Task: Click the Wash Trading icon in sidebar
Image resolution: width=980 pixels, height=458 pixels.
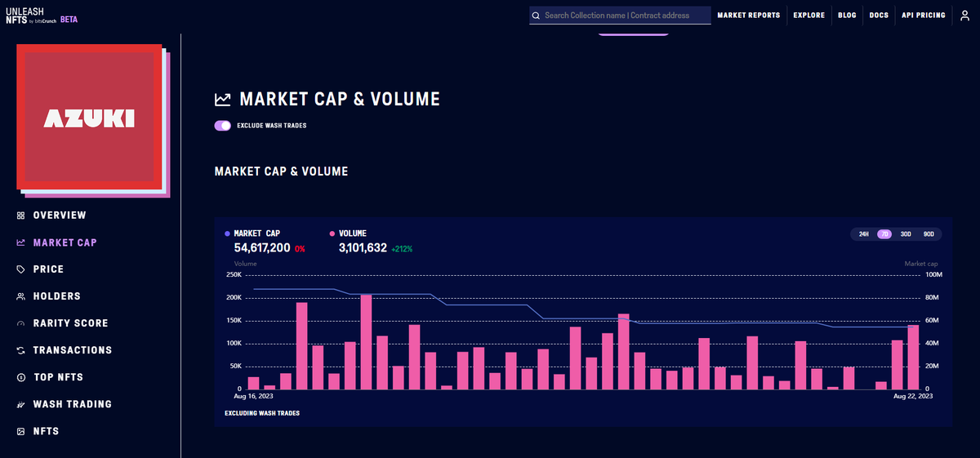Action: tap(20, 404)
